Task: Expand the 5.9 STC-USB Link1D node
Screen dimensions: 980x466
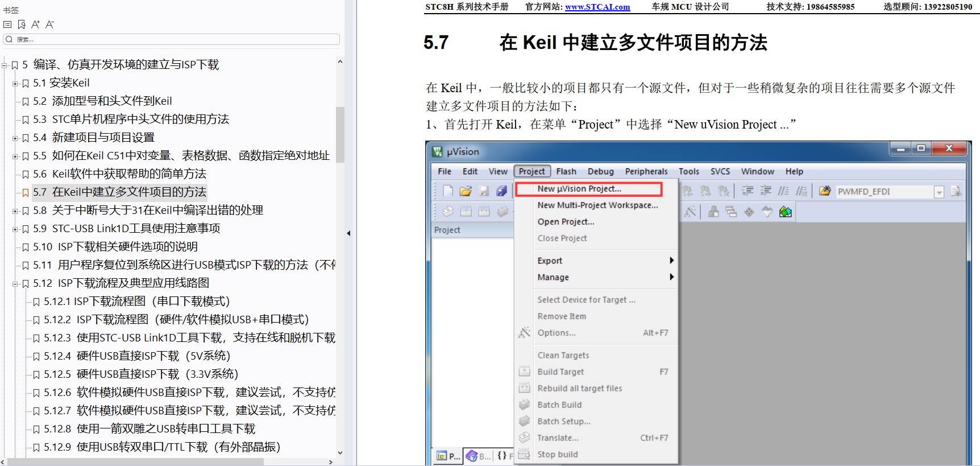Action: click(x=15, y=229)
